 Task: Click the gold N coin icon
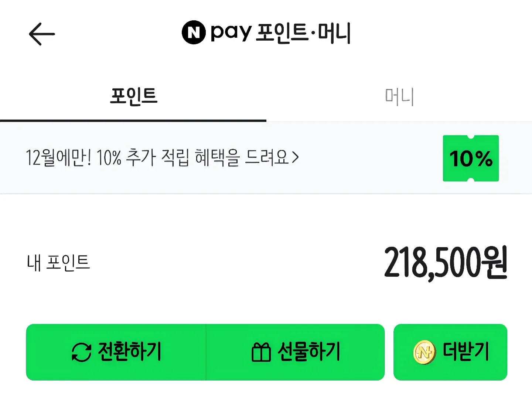click(424, 352)
